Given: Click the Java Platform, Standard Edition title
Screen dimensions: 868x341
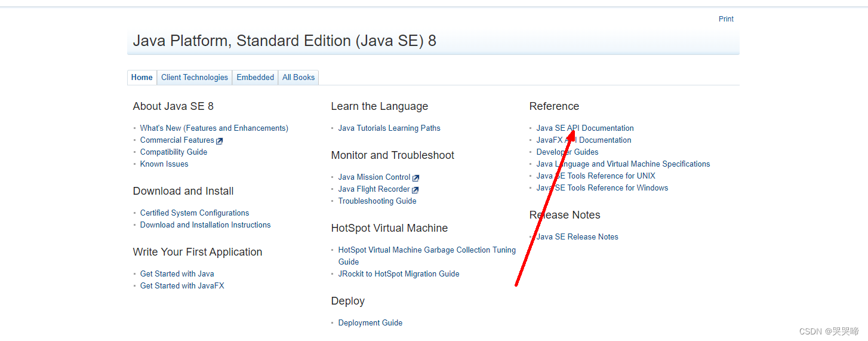Looking at the screenshot, I should pyautogui.click(x=285, y=41).
